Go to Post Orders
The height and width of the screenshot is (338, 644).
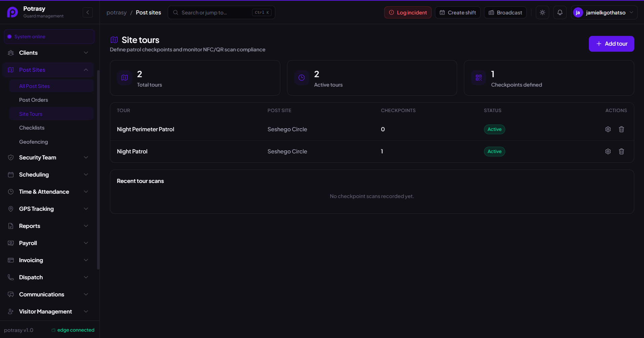point(51,100)
